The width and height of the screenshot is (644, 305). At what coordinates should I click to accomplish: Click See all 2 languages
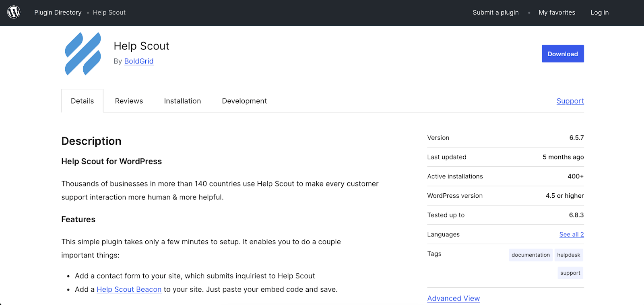(572, 234)
